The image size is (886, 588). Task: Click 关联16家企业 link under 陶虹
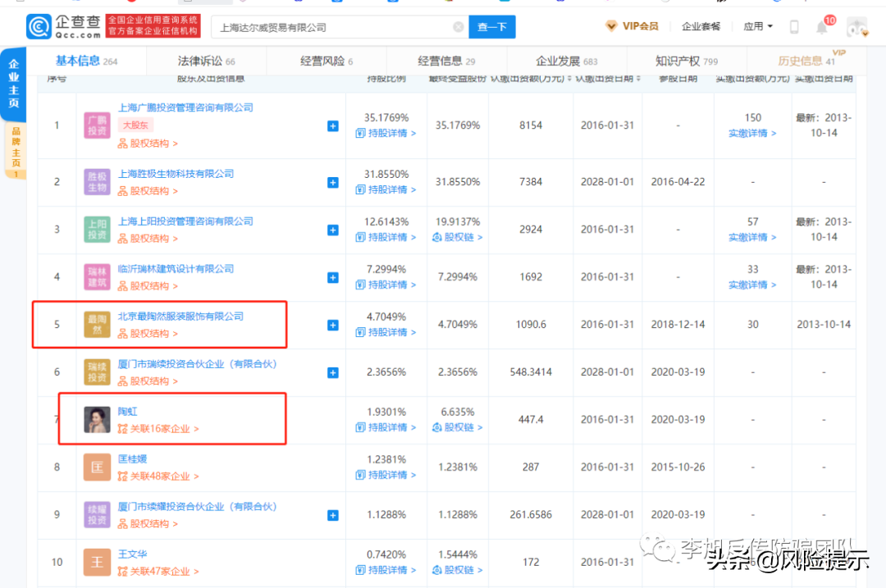[x=158, y=429]
